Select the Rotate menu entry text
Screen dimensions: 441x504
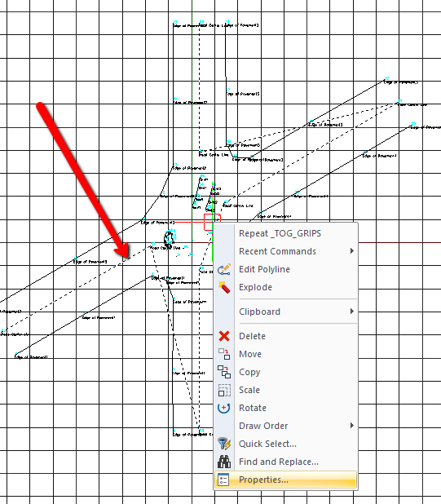[x=253, y=408]
